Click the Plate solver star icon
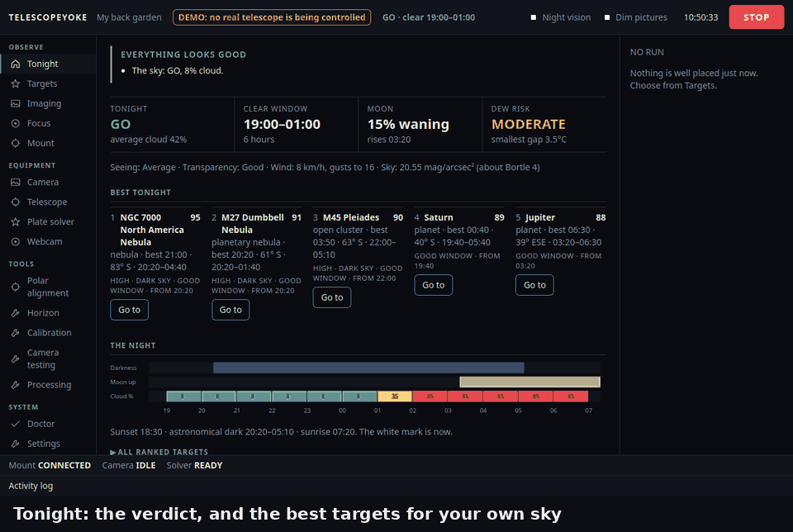This screenshot has height=532, width=793. coord(16,221)
